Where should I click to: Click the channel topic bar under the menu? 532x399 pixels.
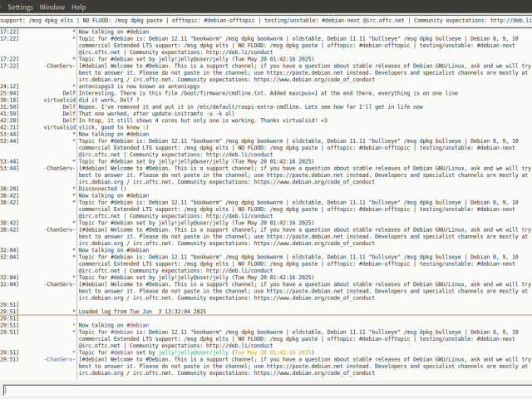266,20
